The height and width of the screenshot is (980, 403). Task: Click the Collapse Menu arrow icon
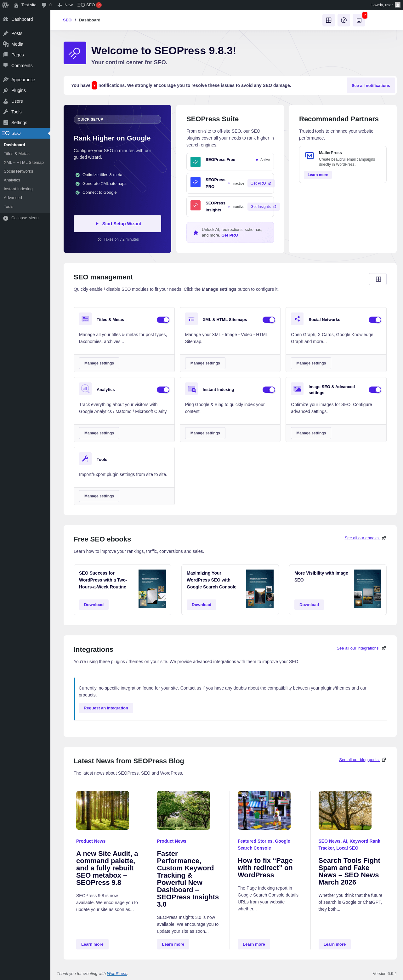(x=6, y=218)
